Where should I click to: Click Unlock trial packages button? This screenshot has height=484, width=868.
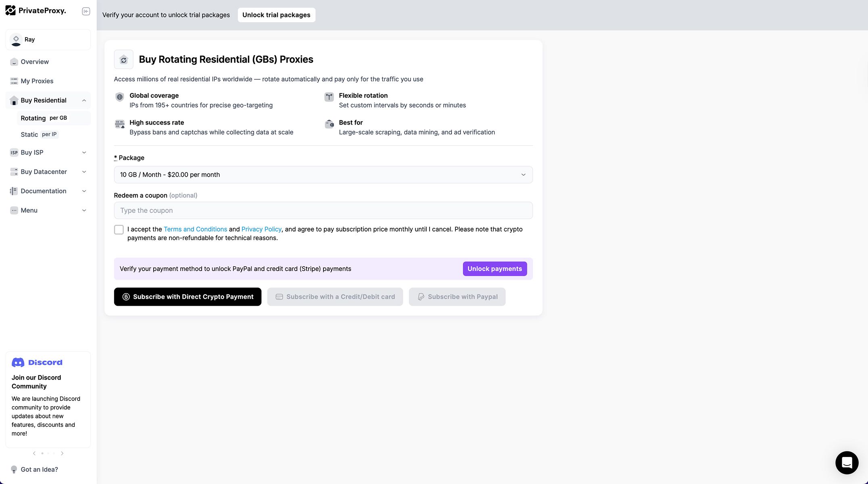click(x=276, y=15)
